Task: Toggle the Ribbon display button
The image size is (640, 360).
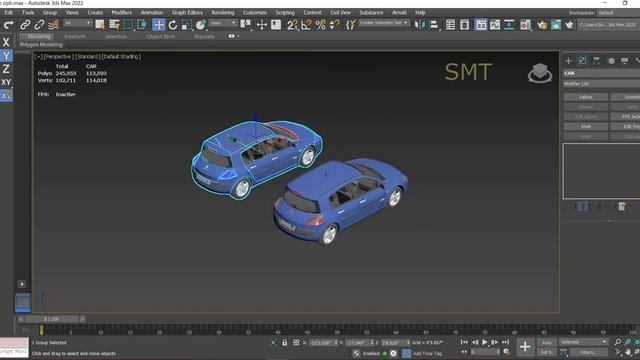Action: (481, 25)
